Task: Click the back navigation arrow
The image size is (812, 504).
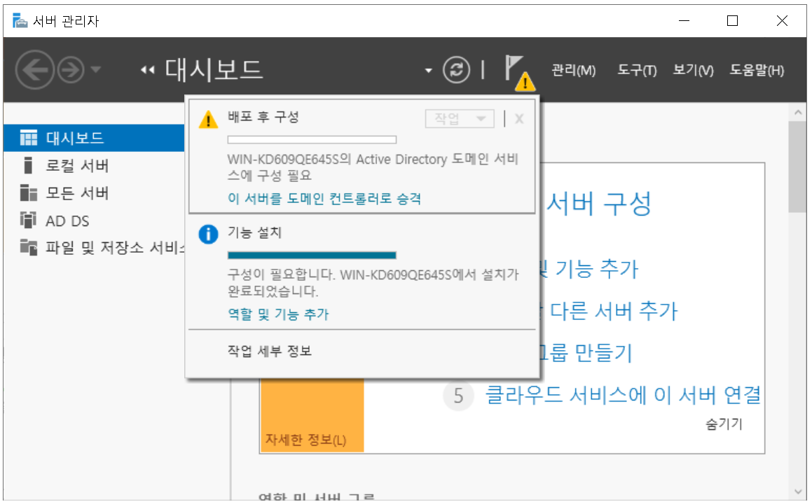Action: pos(35,70)
